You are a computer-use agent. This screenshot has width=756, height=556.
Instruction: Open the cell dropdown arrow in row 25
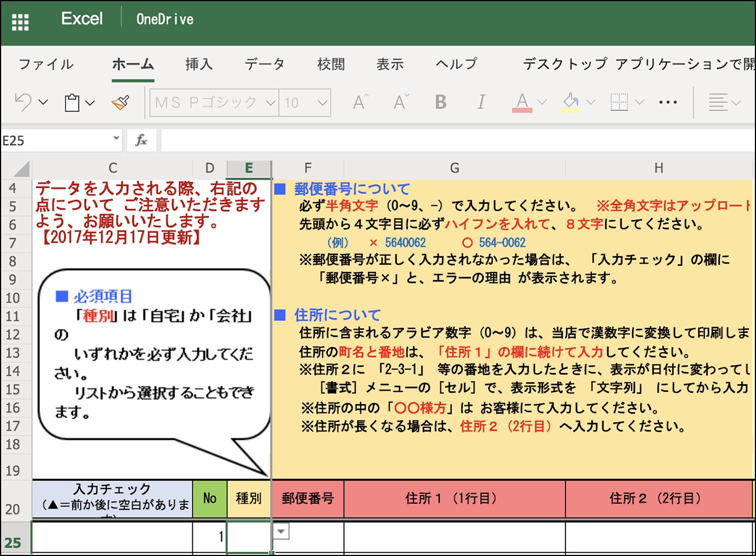(x=281, y=532)
